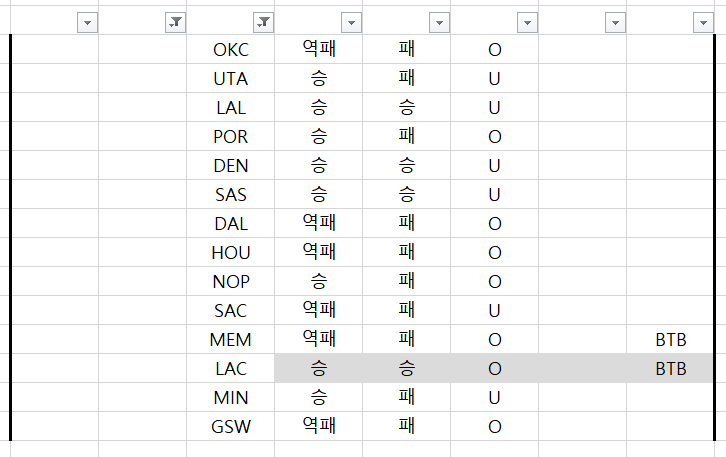Open the filter dropdown of the first empty column

point(87,23)
